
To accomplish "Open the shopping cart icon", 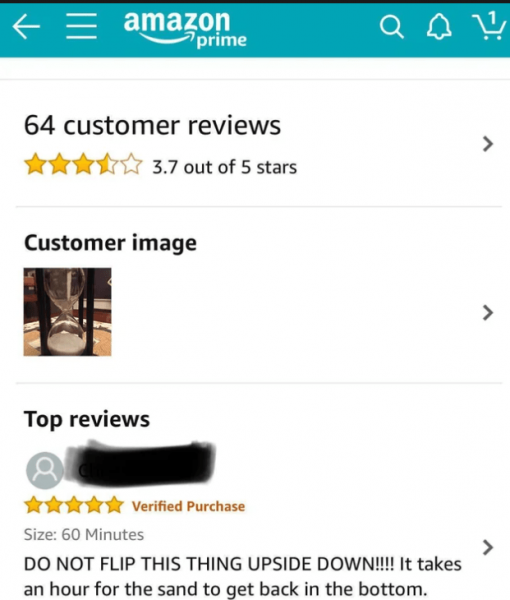I will 489,25.
